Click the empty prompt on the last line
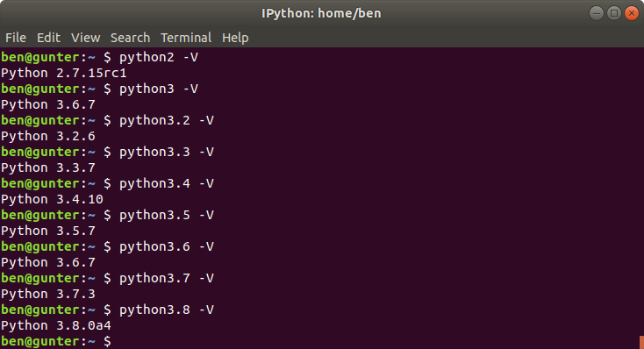 click(x=56, y=341)
